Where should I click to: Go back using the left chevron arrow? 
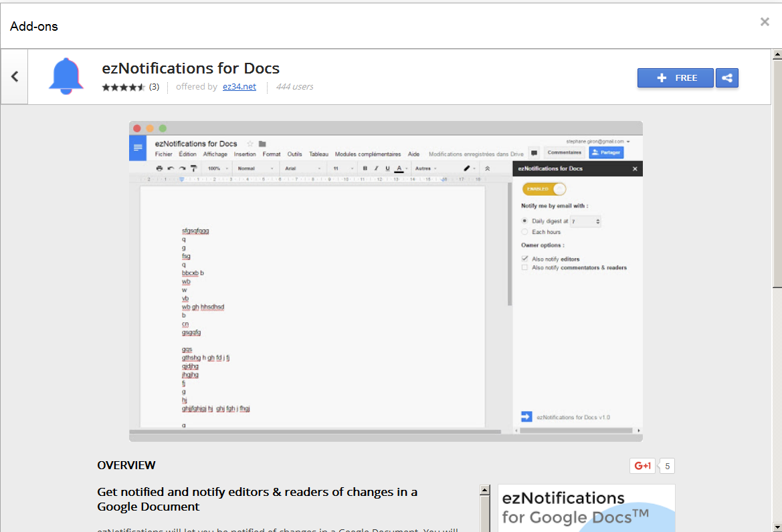click(15, 77)
